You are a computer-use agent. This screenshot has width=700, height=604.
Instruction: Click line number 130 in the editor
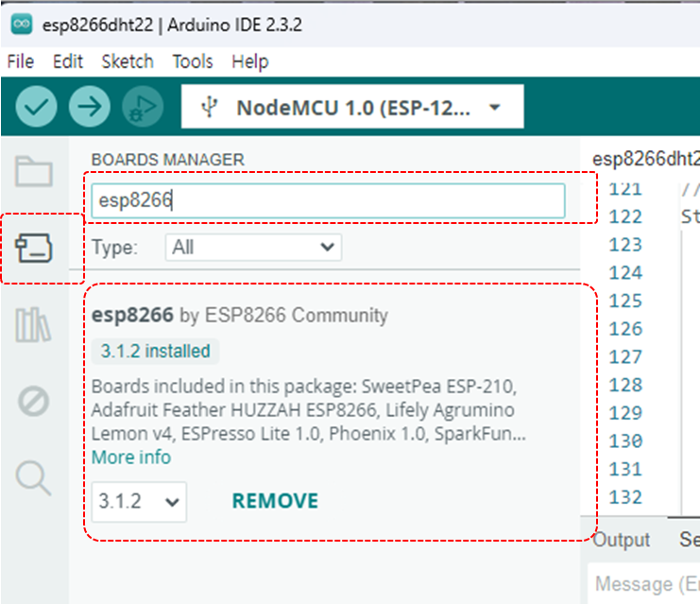pos(625,441)
